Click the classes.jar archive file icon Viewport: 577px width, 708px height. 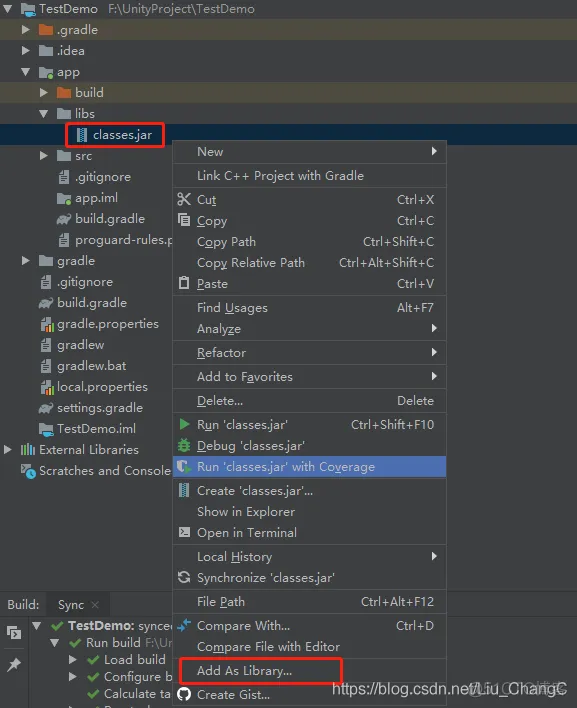[82, 135]
